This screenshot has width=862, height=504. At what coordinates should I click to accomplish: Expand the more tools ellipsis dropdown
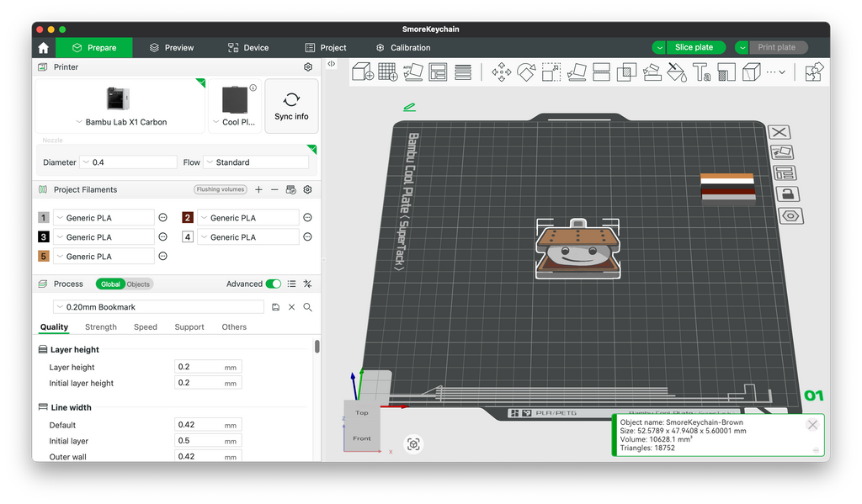(775, 72)
